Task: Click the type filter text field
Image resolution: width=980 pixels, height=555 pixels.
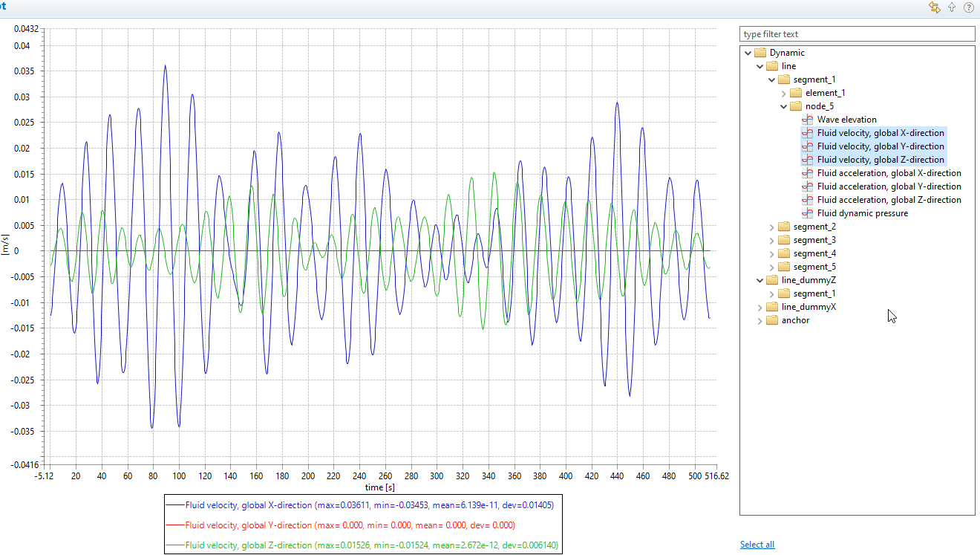Action: pos(857,34)
